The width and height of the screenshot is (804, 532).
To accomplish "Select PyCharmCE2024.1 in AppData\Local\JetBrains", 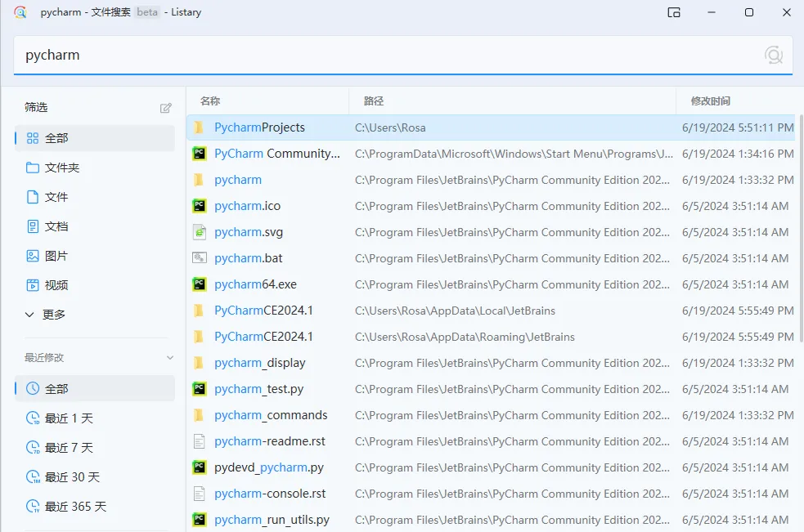I will (263, 310).
